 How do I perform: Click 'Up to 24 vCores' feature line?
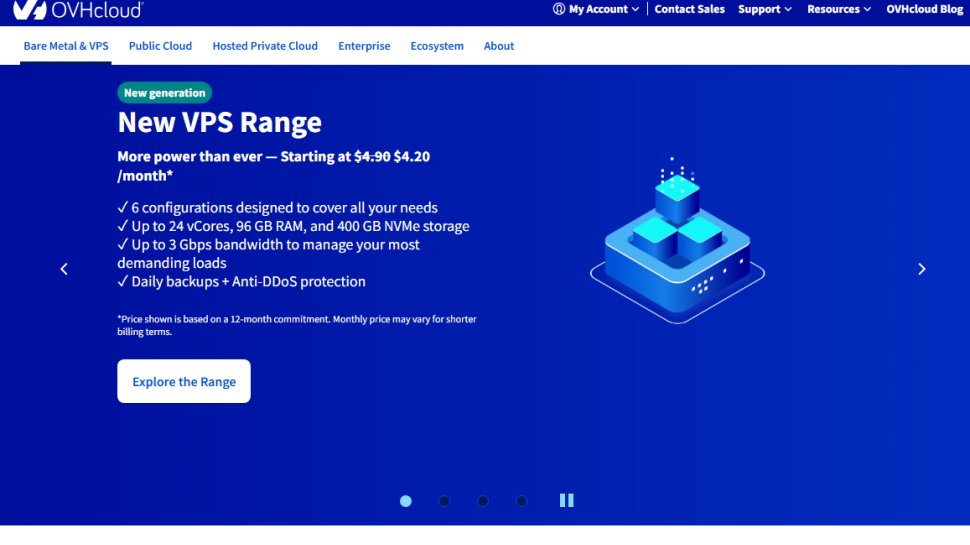[293, 226]
